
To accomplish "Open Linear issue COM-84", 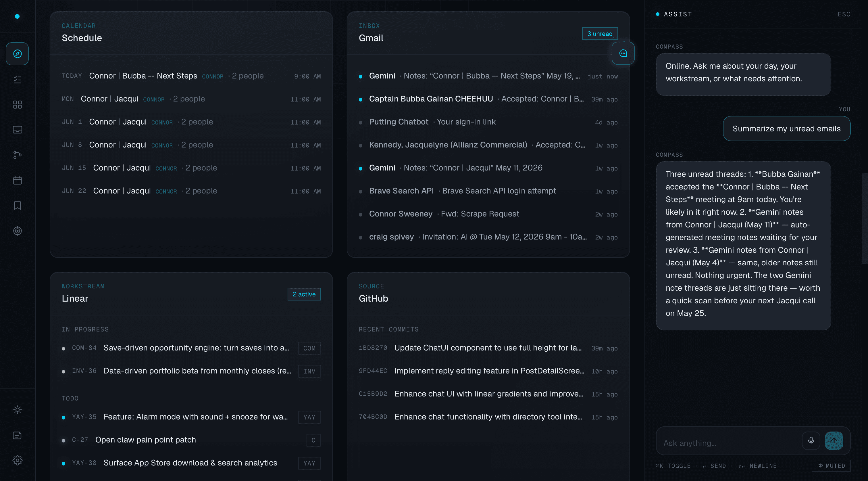I will 191,348.
